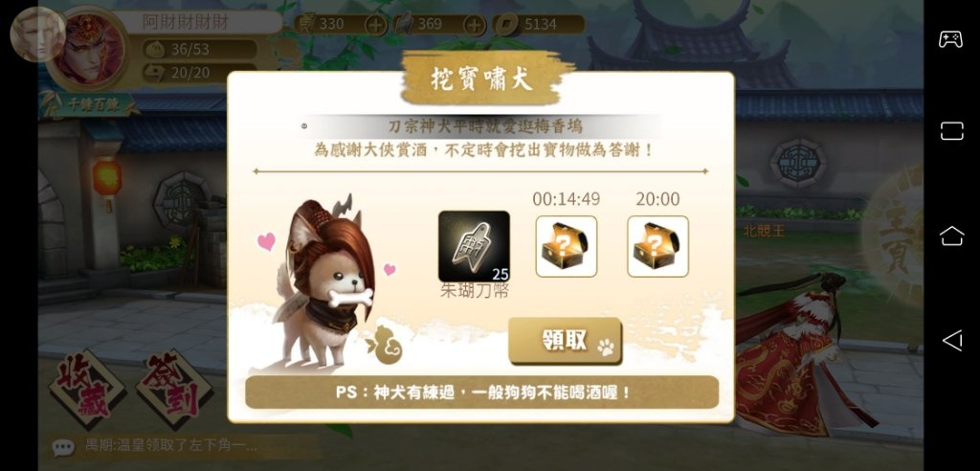Open the chat bubble icon
This screenshot has width=980, height=471.
click(63, 447)
